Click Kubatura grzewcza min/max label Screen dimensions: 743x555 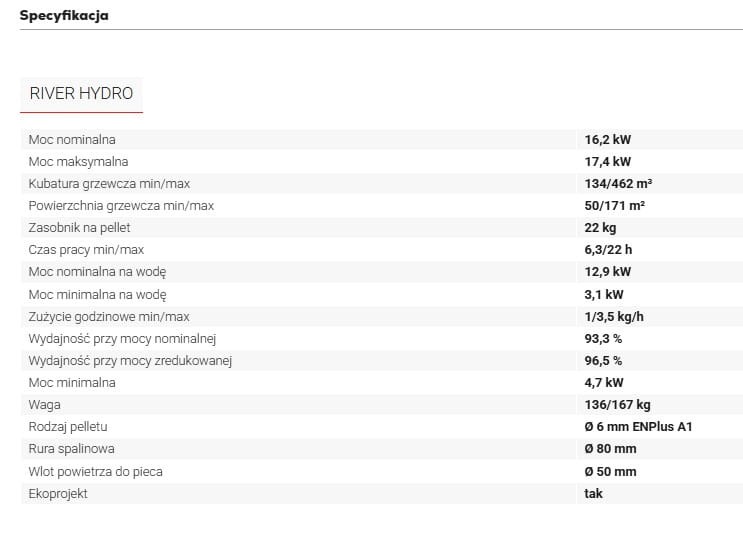coord(109,184)
